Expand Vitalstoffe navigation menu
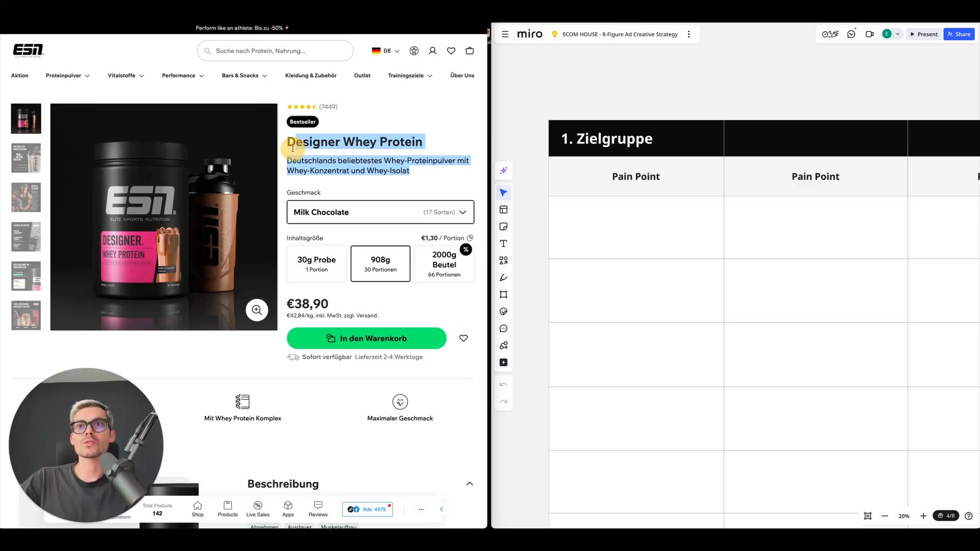 (x=126, y=76)
